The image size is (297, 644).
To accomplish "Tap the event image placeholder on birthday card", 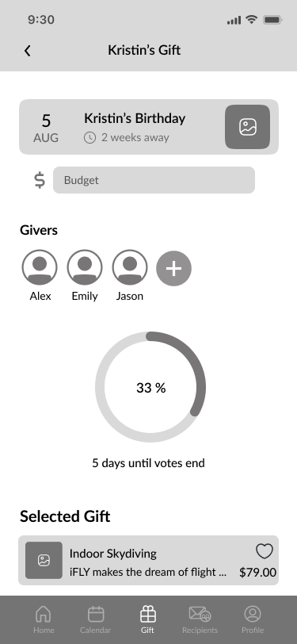I will point(247,127).
